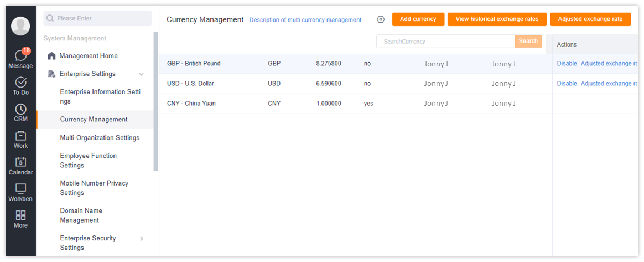Select Multi-Organization Settings menu item
The width and height of the screenshot is (644, 262).
tap(100, 138)
